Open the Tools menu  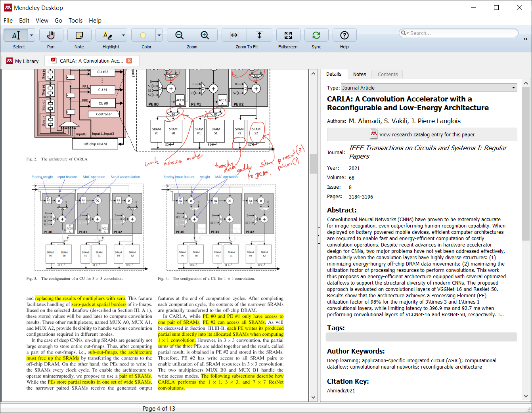pos(75,21)
